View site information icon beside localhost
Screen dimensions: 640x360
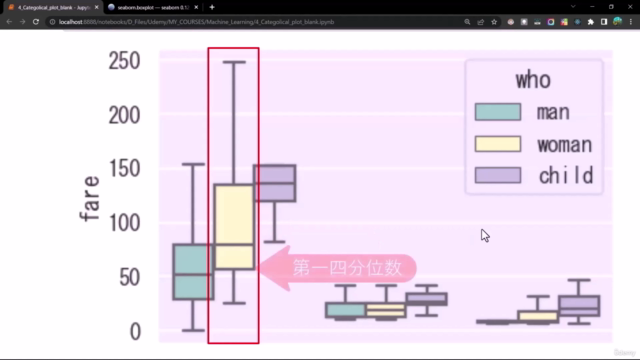point(52,22)
